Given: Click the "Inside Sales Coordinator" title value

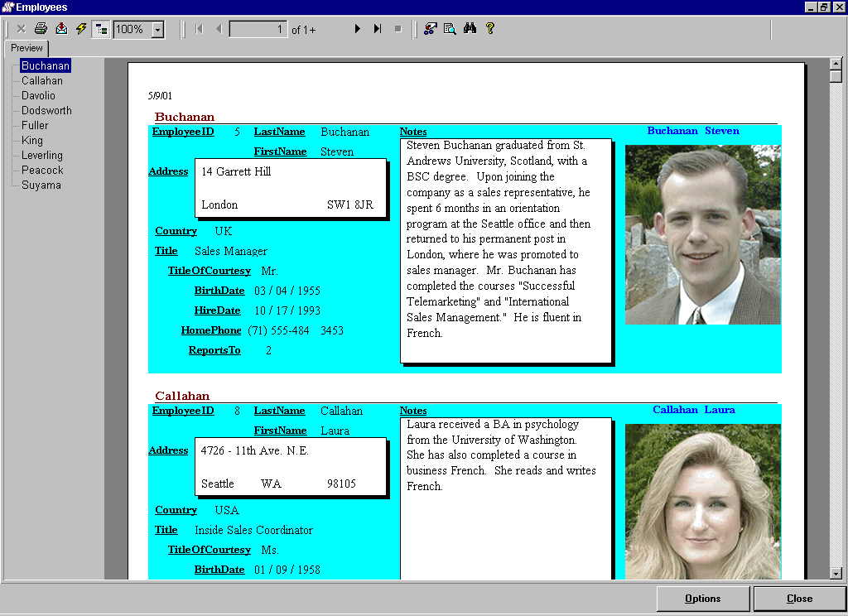Looking at the screenshot, I should (x=253, y=530).
